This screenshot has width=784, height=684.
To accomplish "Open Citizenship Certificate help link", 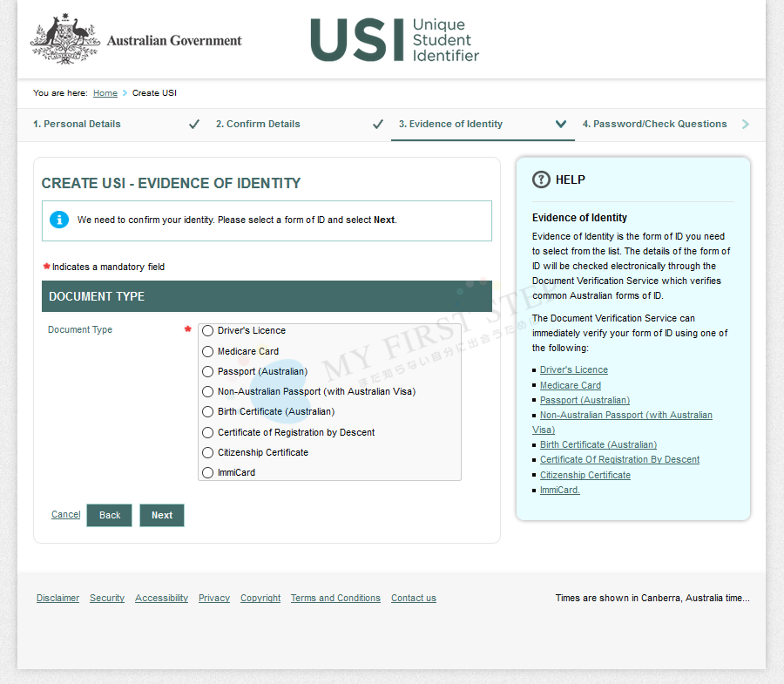I will 585,475.
